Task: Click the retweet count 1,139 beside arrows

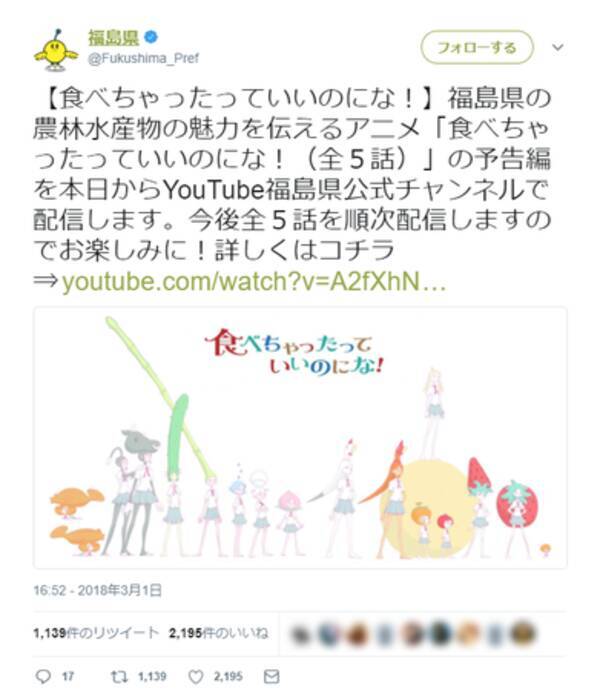Action: [152, 676]
